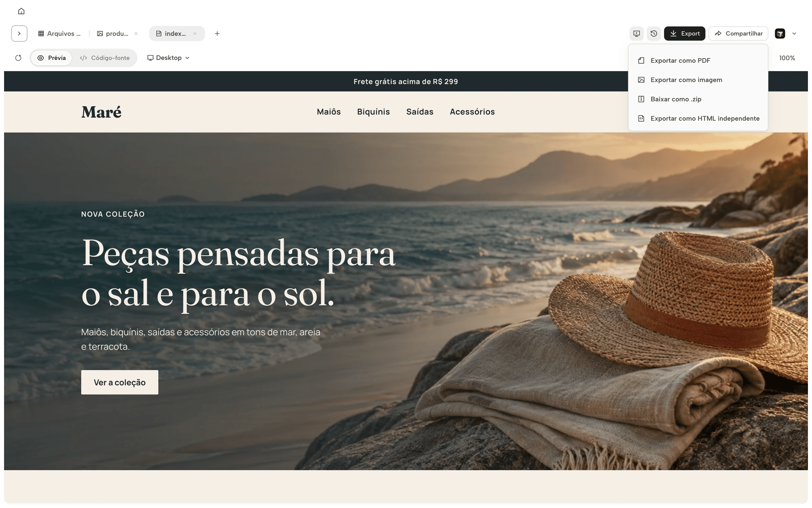This screenshot has height=508, width=812.
Task: Expand the sidebar with the chevron button
Action: 19,34
